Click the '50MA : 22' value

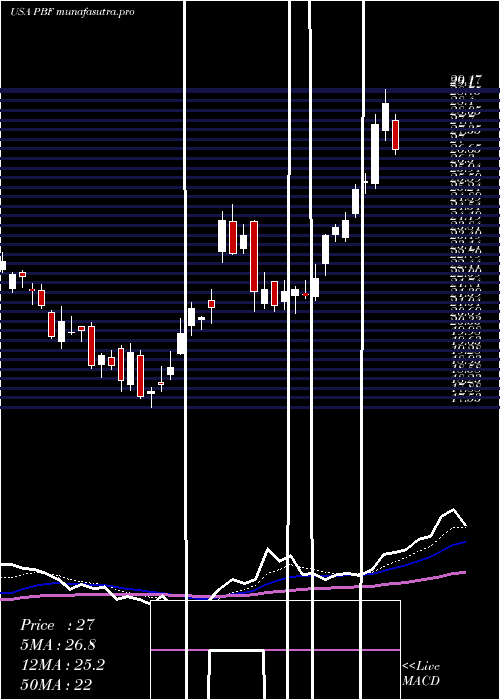[x=56, y=684]
